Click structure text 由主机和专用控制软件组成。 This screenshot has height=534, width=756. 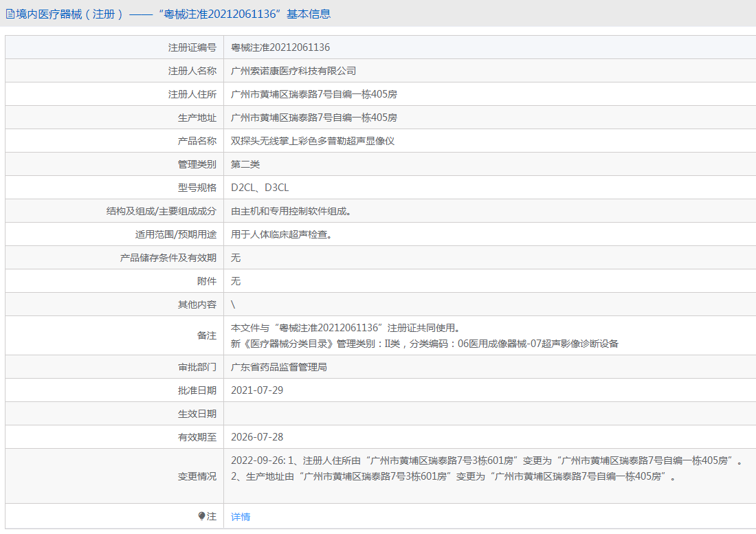click(x=291, y=211)
